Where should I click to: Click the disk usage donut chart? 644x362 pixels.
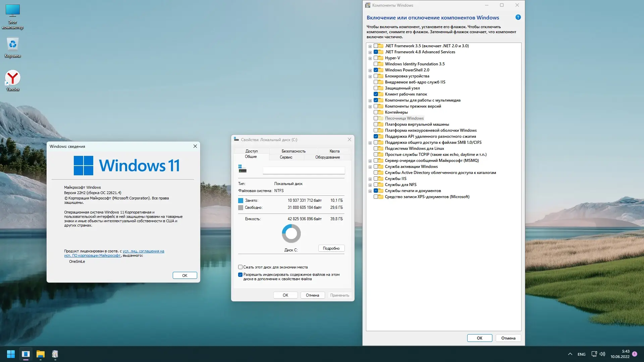(x=291, y=234)
